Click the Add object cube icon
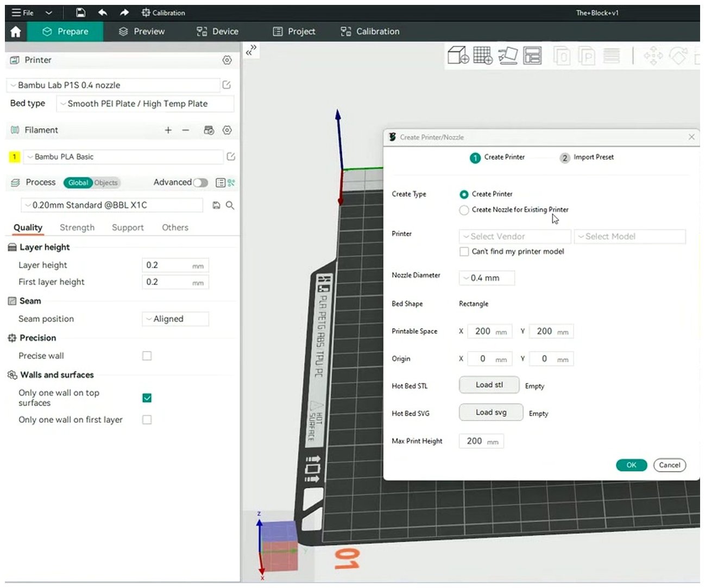 458,55
